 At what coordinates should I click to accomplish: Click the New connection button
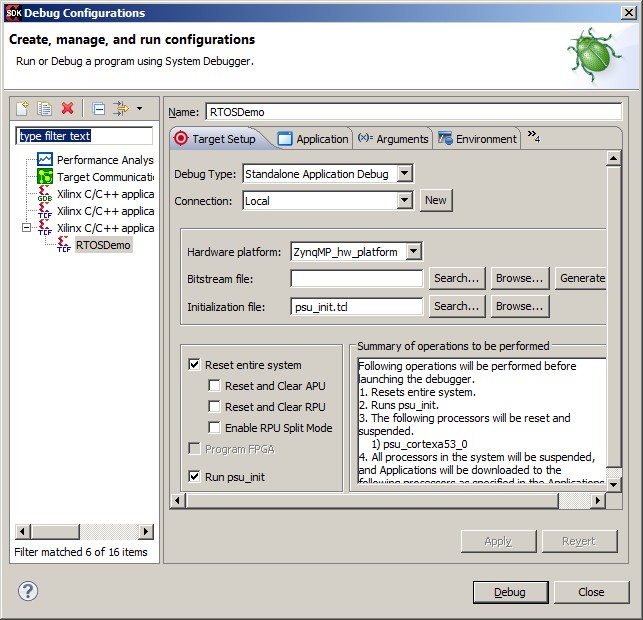tap(436, 200)
